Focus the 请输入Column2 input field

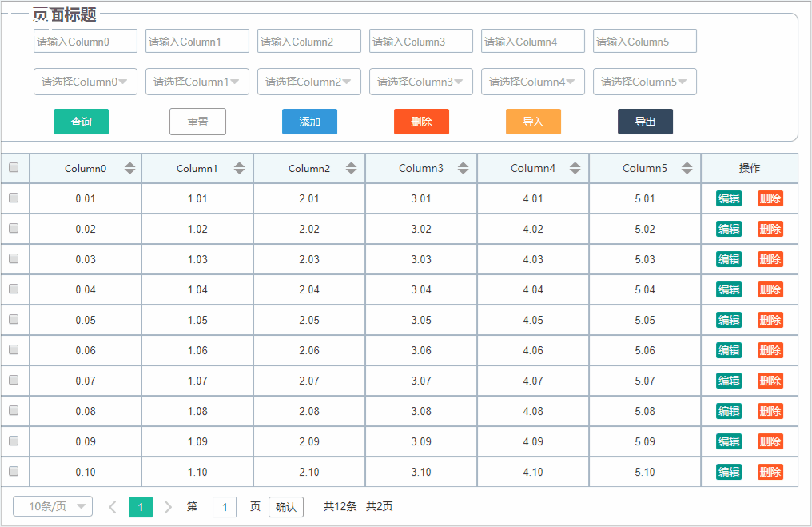309,41
